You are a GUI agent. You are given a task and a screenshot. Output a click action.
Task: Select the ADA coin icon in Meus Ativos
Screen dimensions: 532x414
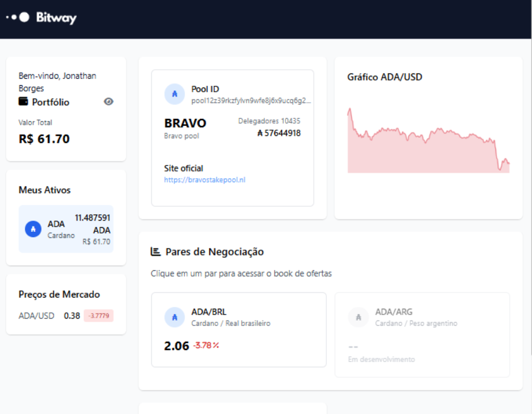(x=33, y=229)
